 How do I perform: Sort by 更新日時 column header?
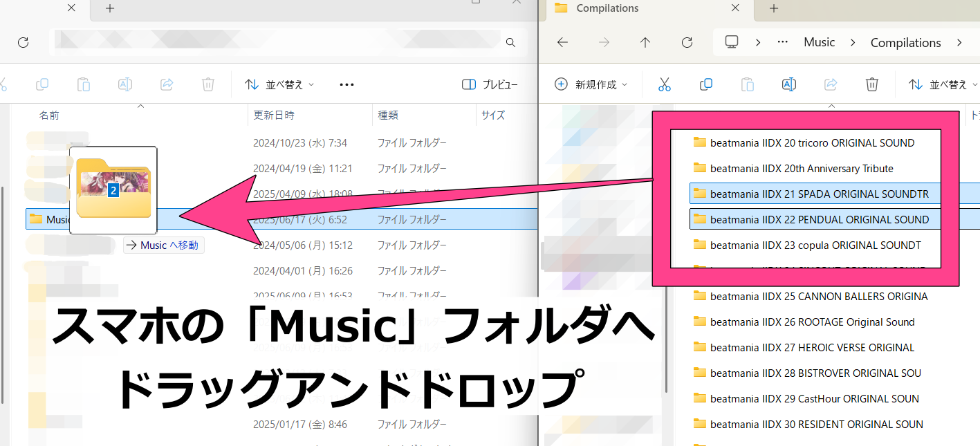click(274, 115)
